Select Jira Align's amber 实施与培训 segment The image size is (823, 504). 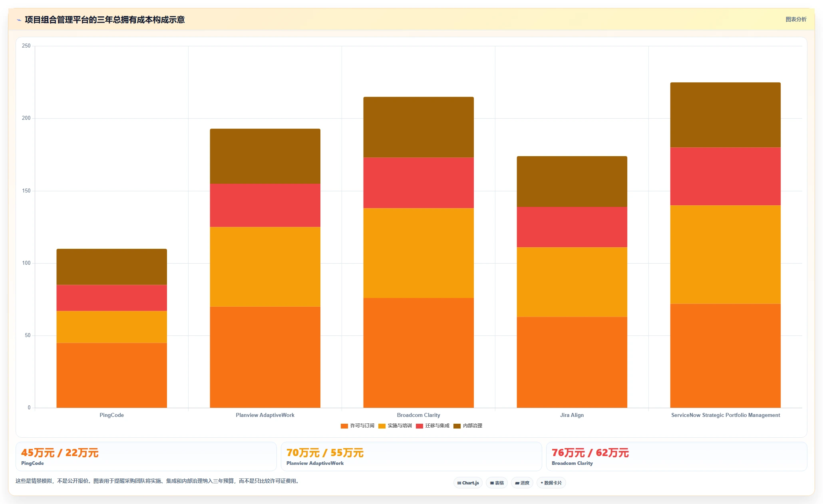tap(572, 282)
